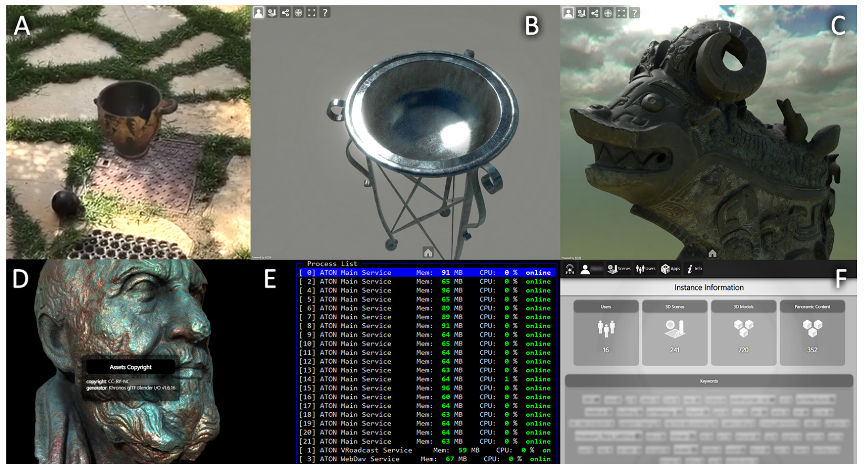The width and height of the screenshot is (868, 471).
Task: Select process 21 ATON Main Service row
Action: [x=426, y=442]
